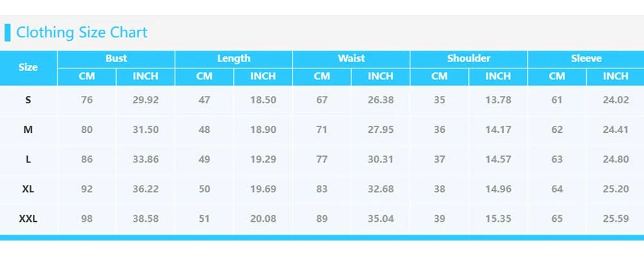Image resolution: width=644 pixels, height=265 pixels.
Task: Click the XXL size row label
Action: pyautogui.click(x=28, y=219)
